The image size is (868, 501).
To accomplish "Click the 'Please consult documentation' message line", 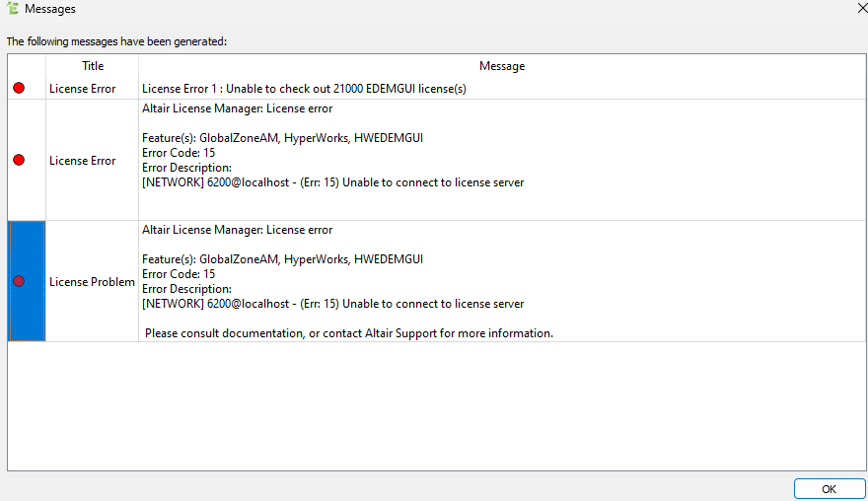I will point(349,333).
